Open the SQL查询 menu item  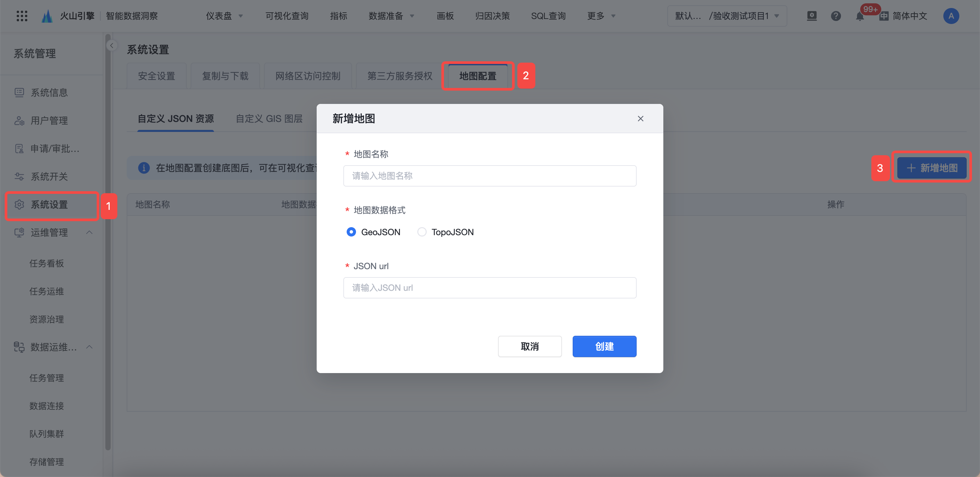tap(548, 16)
